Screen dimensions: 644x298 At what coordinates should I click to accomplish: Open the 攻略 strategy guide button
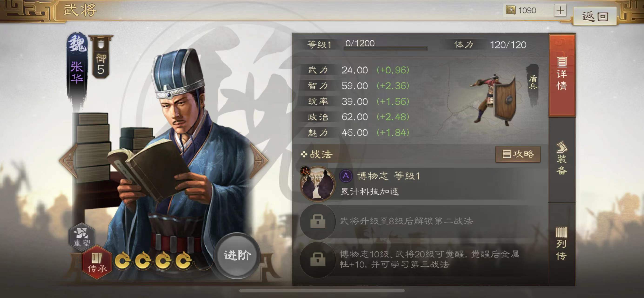(x=518, y=154)
